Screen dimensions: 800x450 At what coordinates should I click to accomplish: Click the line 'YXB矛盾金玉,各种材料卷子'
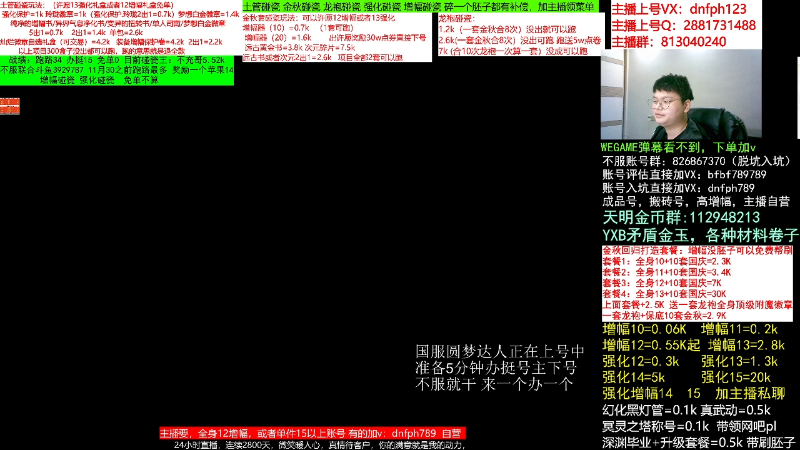[701, 235]
